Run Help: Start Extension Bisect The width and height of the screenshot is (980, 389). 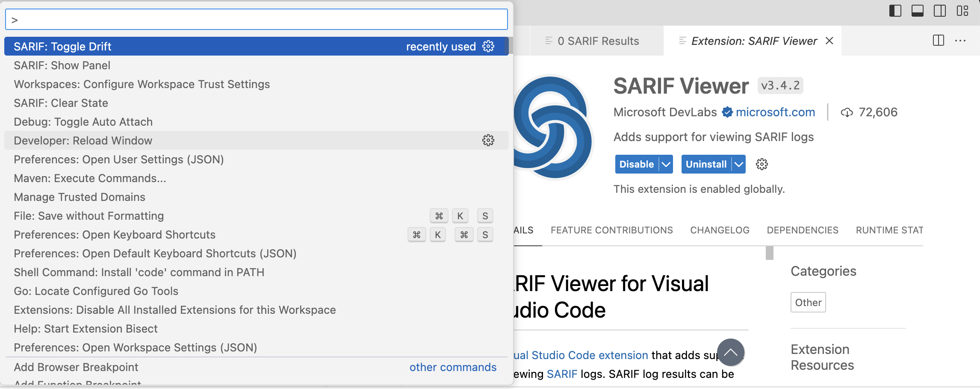point(257,328)
